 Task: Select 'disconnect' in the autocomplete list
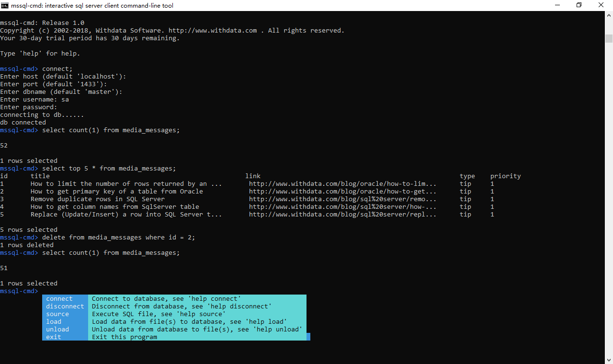65,307
